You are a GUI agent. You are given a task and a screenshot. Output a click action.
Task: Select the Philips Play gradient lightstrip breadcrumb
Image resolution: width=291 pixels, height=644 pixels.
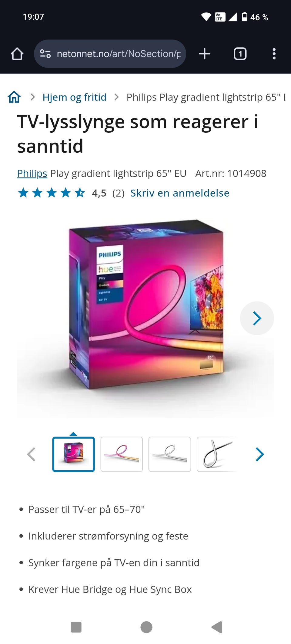coord(206,97)
